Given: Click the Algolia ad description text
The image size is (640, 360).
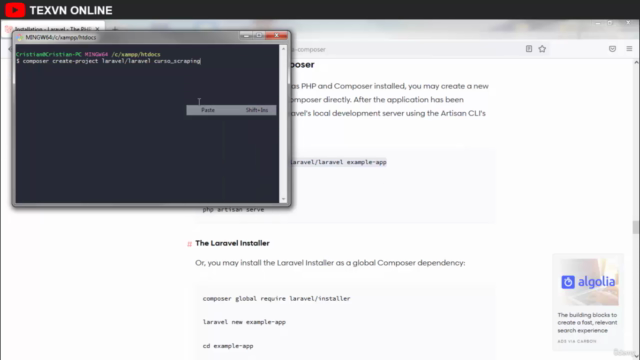Looking at the screenshot, I should point(588,322).
